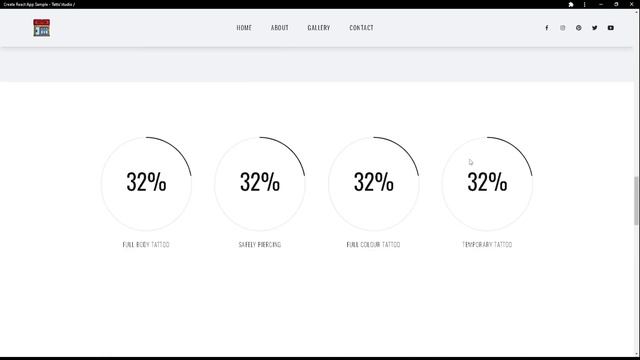Click the Full Colour Tattoo progress circle
640x360 pixels.
click(x=373, y=184)
